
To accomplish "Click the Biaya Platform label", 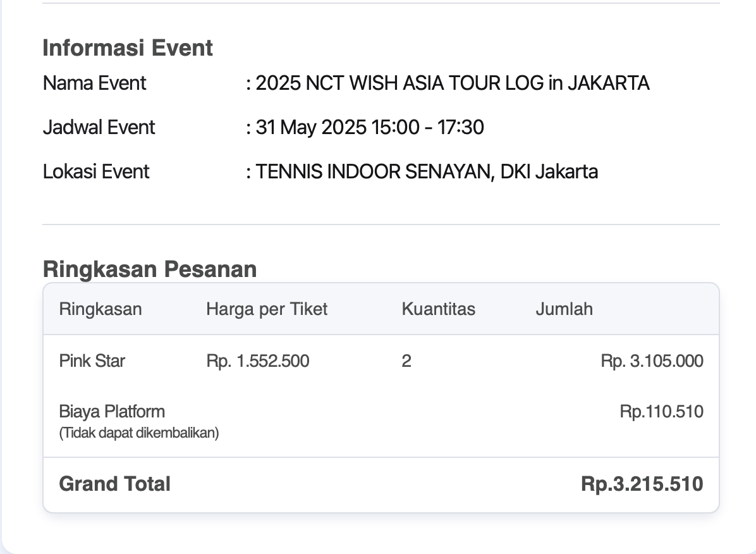I will click(x=112, y=412).
